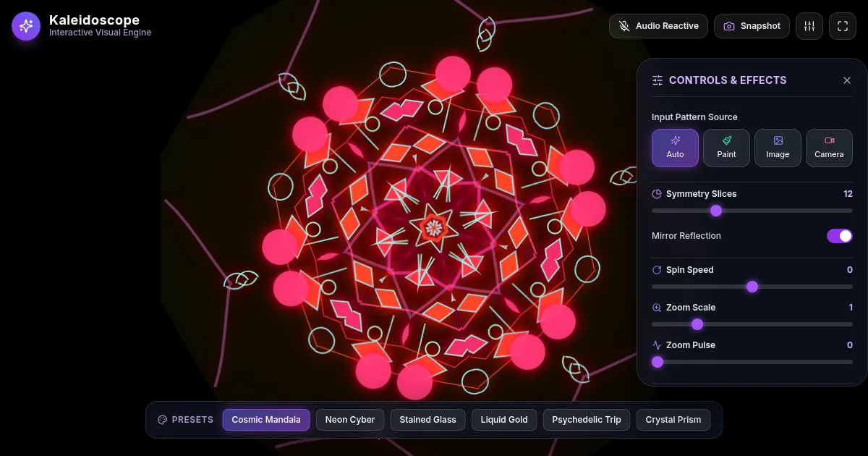Click the palette icon beside PRESETS
The image size is (868, 456).
coord(163,420)
